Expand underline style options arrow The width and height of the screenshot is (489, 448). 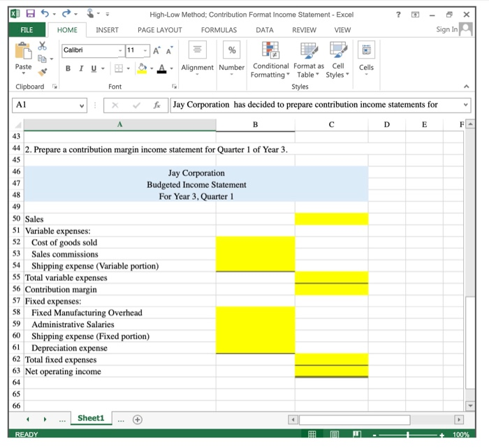[x=103, y=68]
